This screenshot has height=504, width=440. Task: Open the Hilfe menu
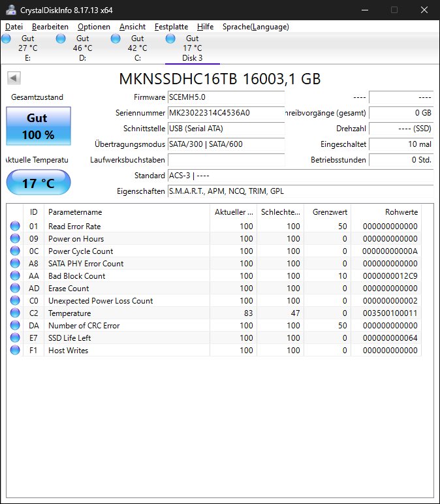pos(206,27)
